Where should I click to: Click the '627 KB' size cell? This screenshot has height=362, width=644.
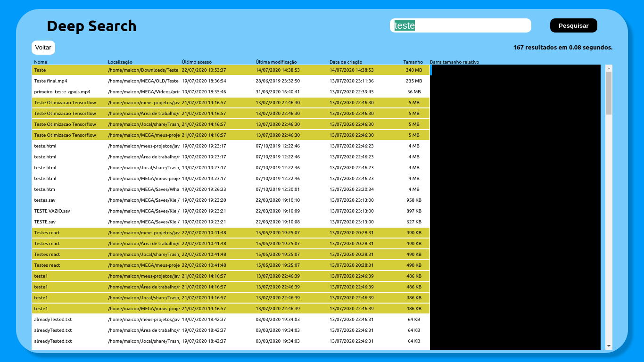[x=414, y=222]
